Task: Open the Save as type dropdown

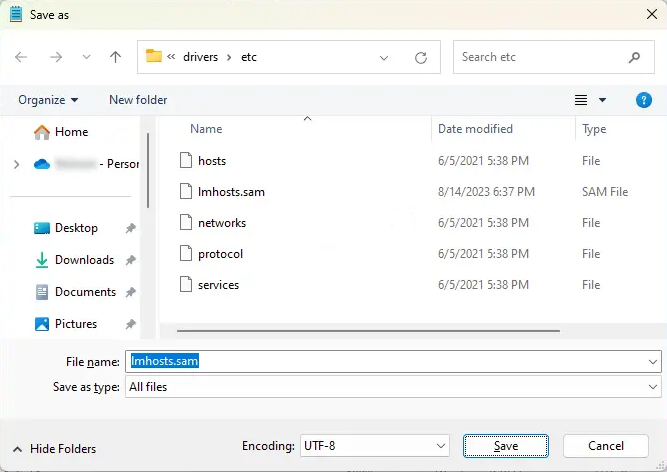Action: click(x=393, y=387)
